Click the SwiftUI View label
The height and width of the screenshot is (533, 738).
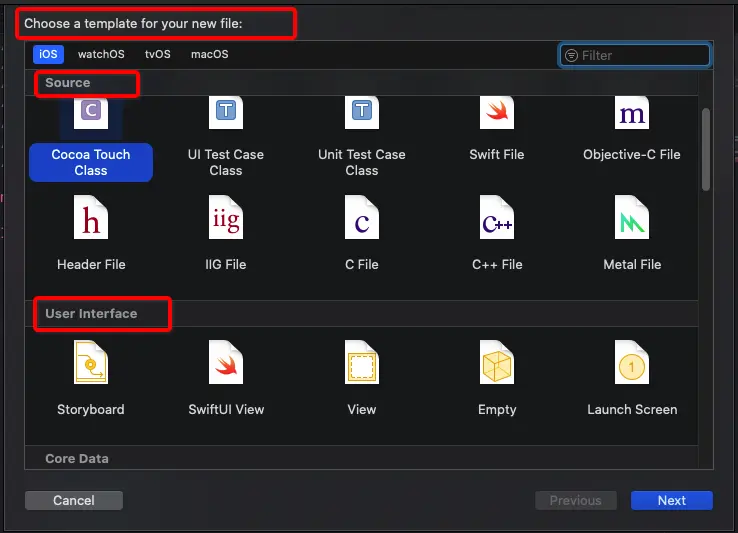[226, 410]
